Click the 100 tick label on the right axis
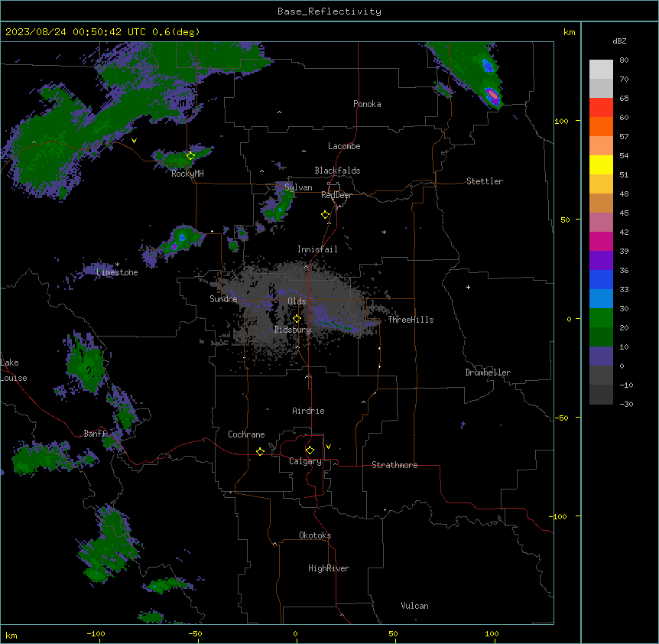 [561, 121]
